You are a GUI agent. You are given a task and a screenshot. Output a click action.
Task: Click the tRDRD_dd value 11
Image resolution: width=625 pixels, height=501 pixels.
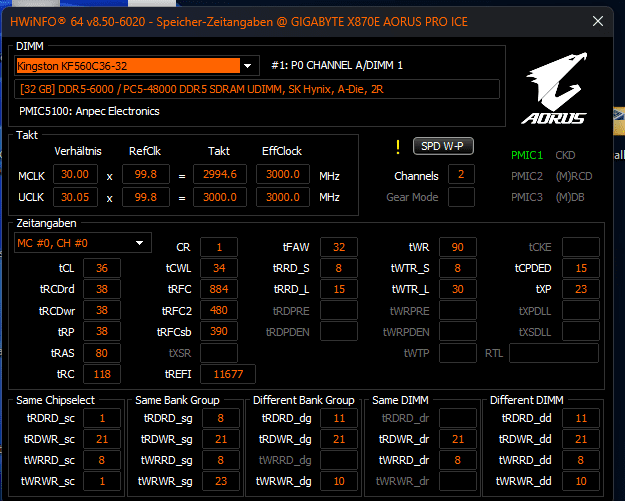(x=581, y=418)
